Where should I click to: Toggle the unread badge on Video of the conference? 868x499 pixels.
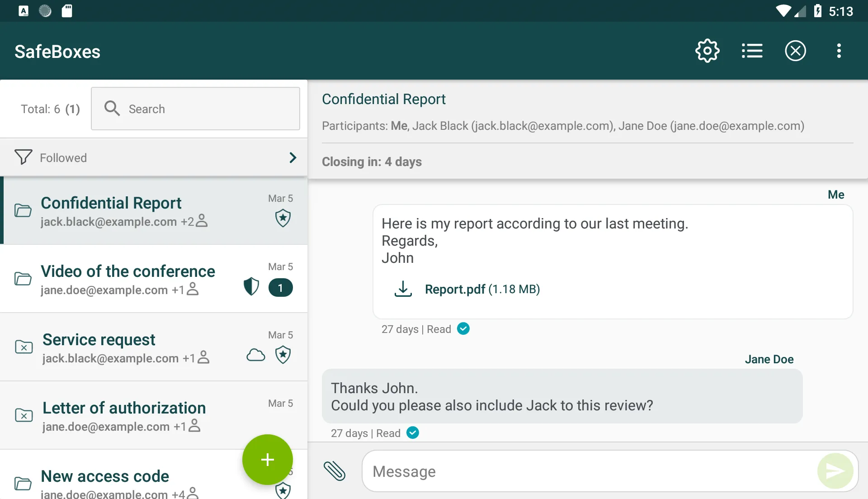(280, 287)
